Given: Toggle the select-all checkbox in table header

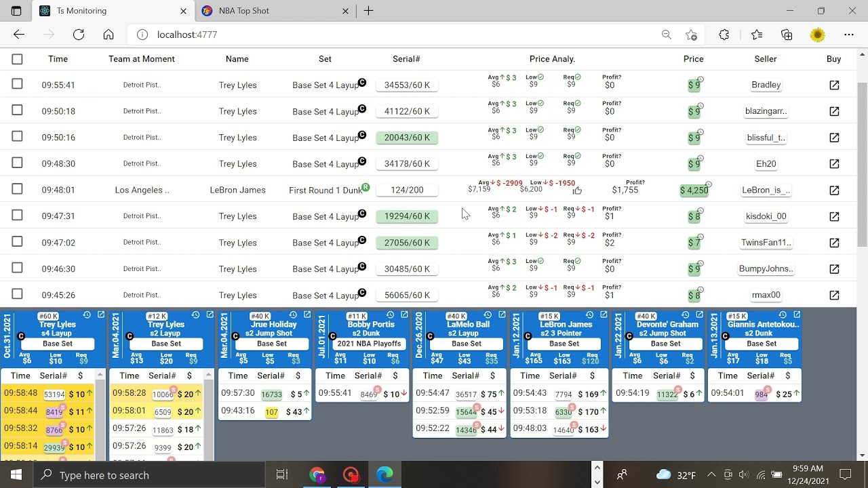Looking at the screenshot, I should (x=17, y=59).
